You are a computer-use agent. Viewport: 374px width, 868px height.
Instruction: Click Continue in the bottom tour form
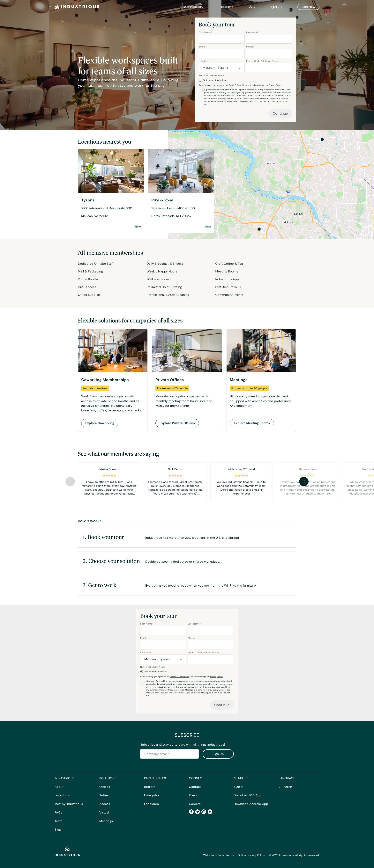click(x=222, y=705)
